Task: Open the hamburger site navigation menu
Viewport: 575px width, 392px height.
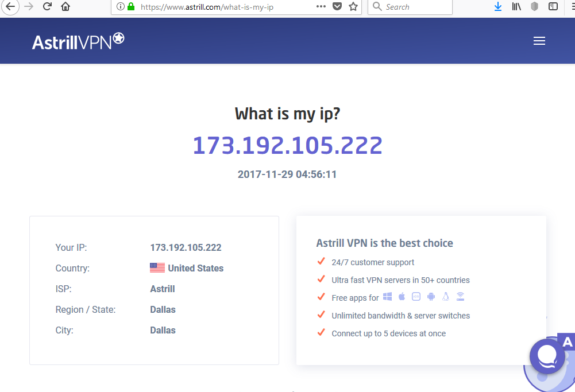Action: (539, 41)
